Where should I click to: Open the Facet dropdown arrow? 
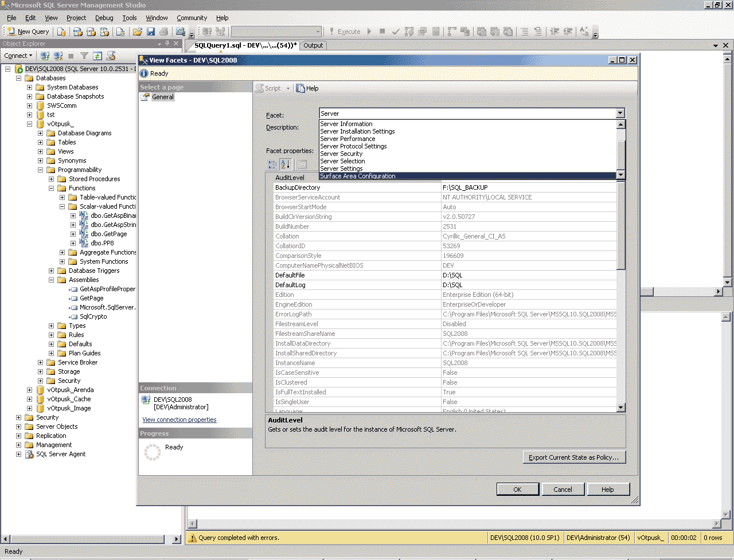(620, 113)
